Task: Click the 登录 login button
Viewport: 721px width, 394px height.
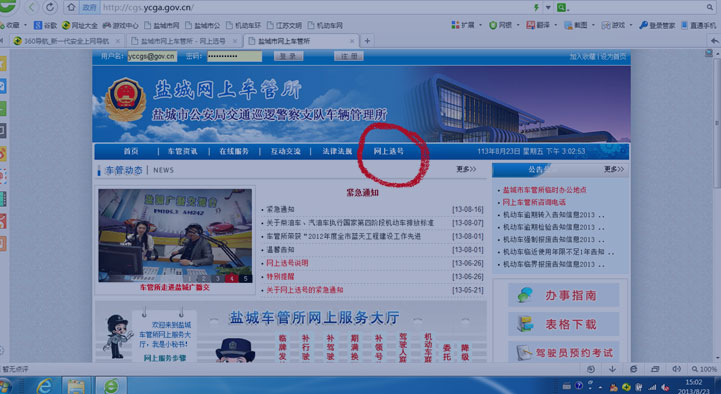Action: (288, 56)
